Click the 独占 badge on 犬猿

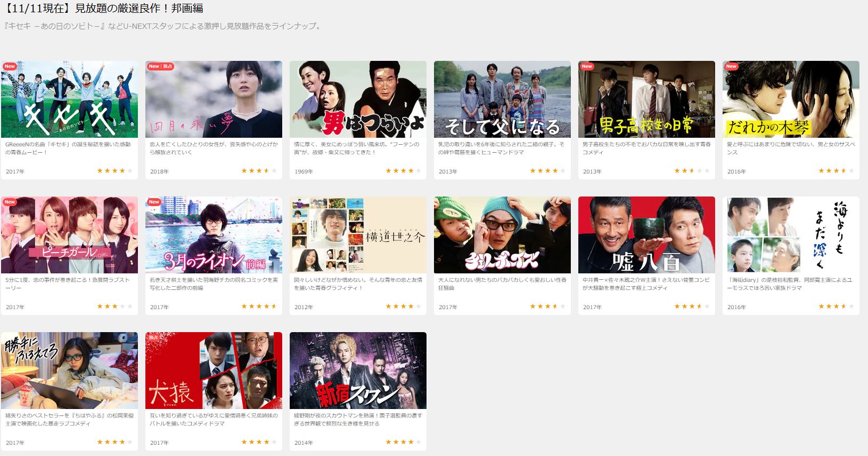click(x=153, y=337)
